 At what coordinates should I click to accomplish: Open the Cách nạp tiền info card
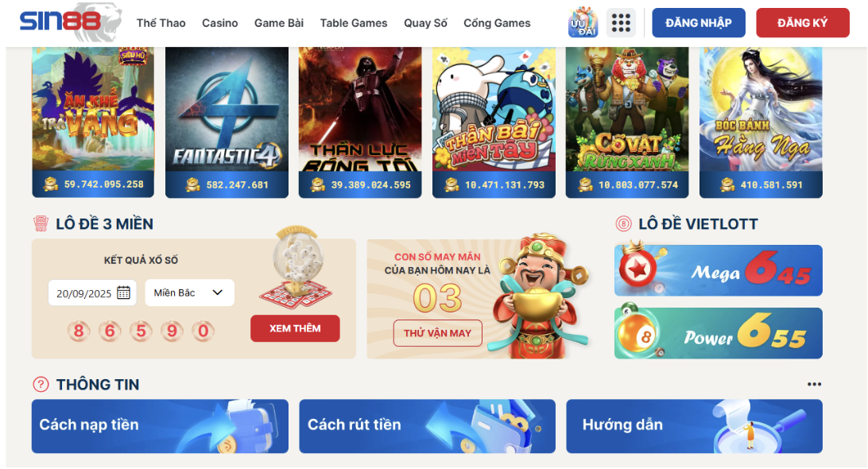click(160, 426)
